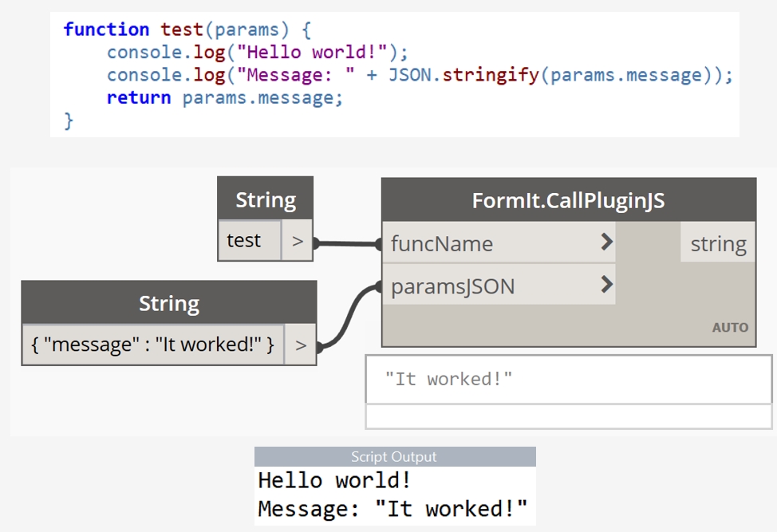Select the String node header above test

pyautogui.click(x=265, y=199)
